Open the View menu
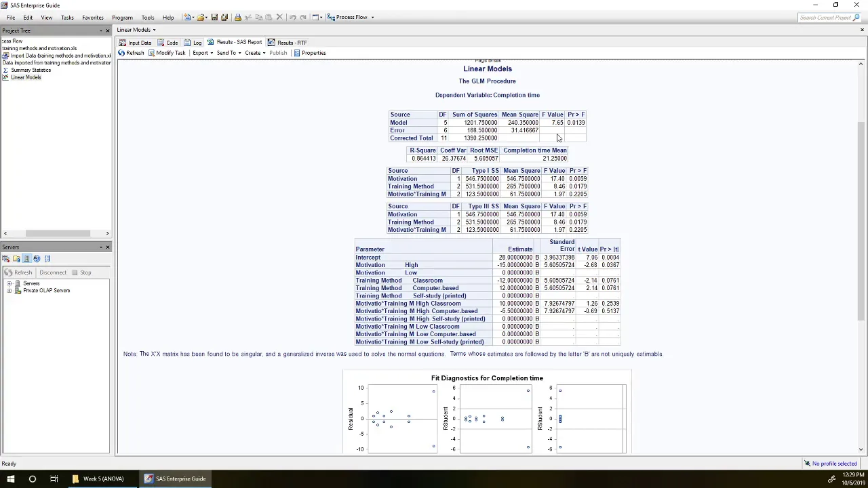The width and height of the screenshot is (868, 488). [47, 17]
